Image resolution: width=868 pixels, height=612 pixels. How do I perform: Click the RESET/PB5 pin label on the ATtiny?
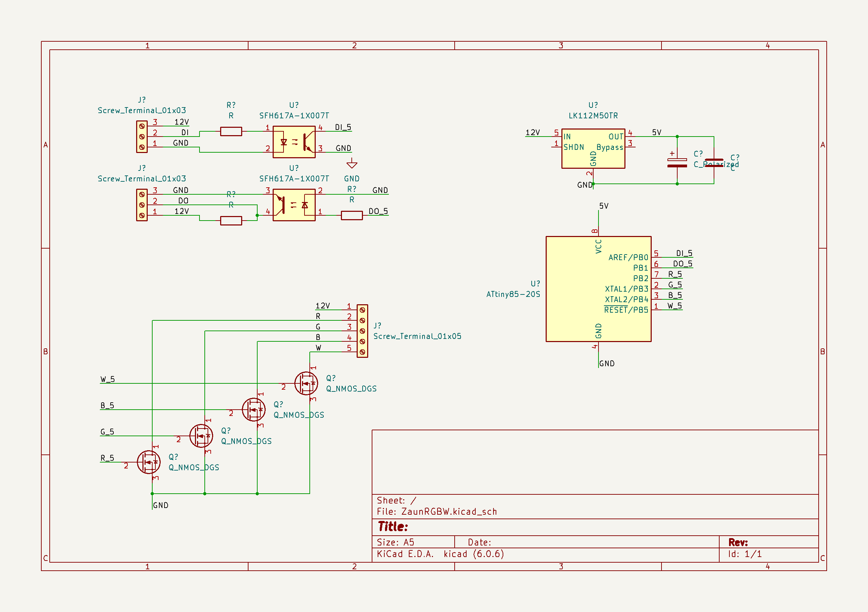(x=626, y=310)
